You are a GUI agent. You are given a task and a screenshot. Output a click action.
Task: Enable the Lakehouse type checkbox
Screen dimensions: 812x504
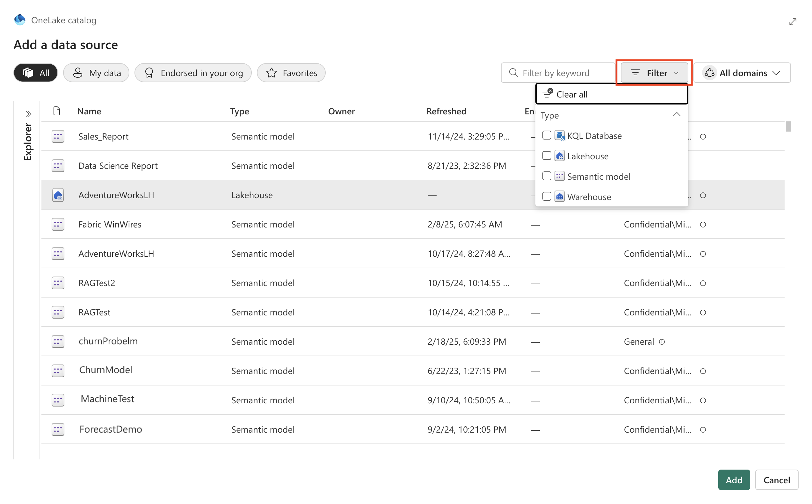click(546, 156)
